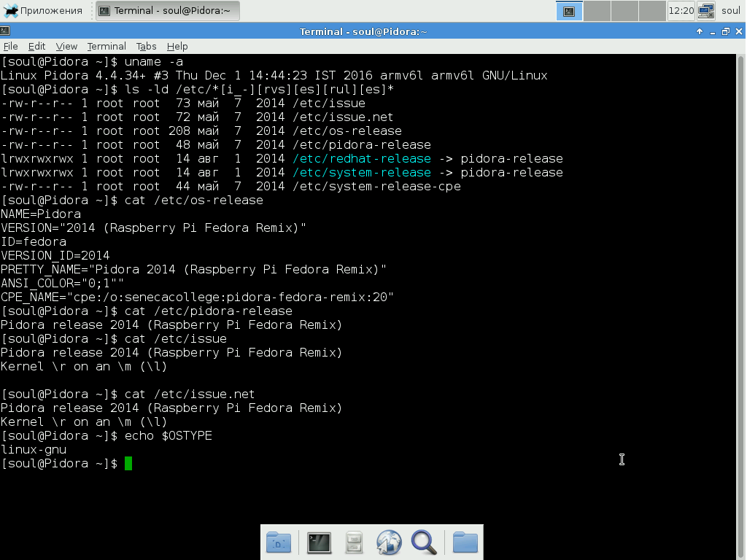Open the Приложения applications menu
Viewport: 747px width, 560px height.
[42, 10]
